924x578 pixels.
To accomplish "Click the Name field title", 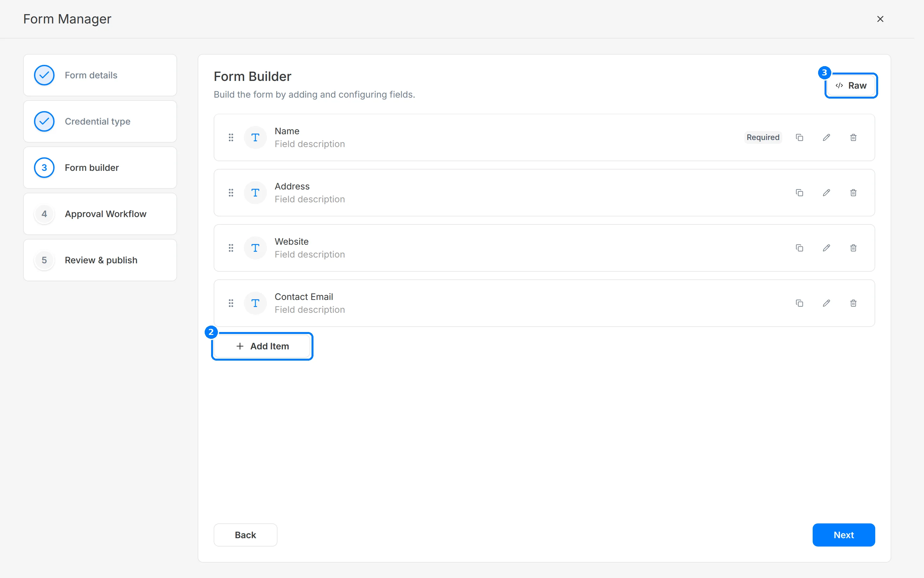I will 287,131.
